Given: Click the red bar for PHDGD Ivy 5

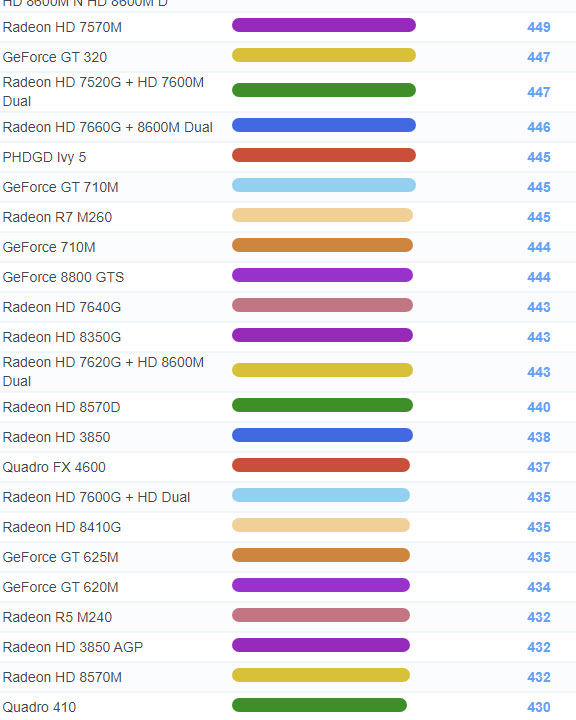Looking at the screenshot, I should tap(324, 155).
